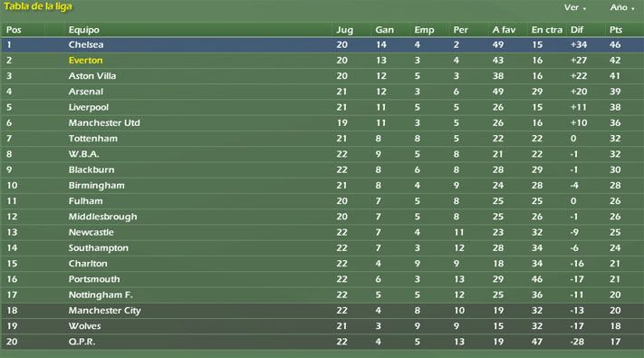Open the Año dropdown menu
This screenshot has width=644, height=358.
pyautogui.click(x=622, y=7)
